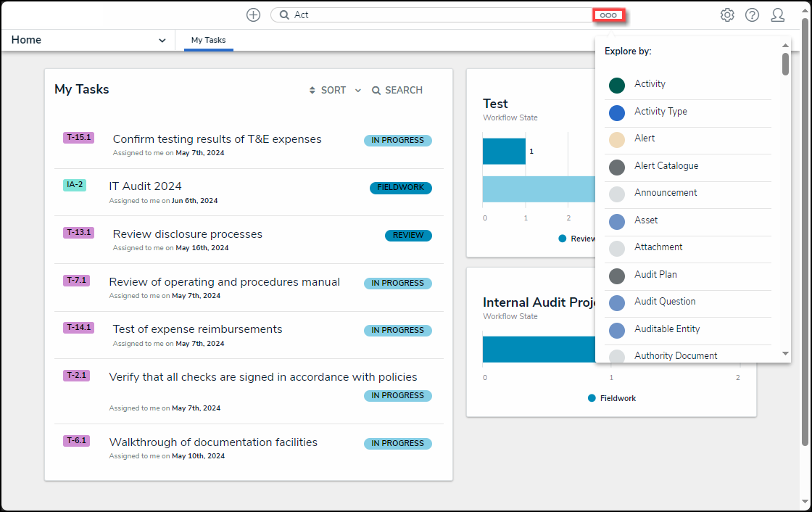812x512 pixels.
Task: Open the help question mark icon
Action: [752, 15]
